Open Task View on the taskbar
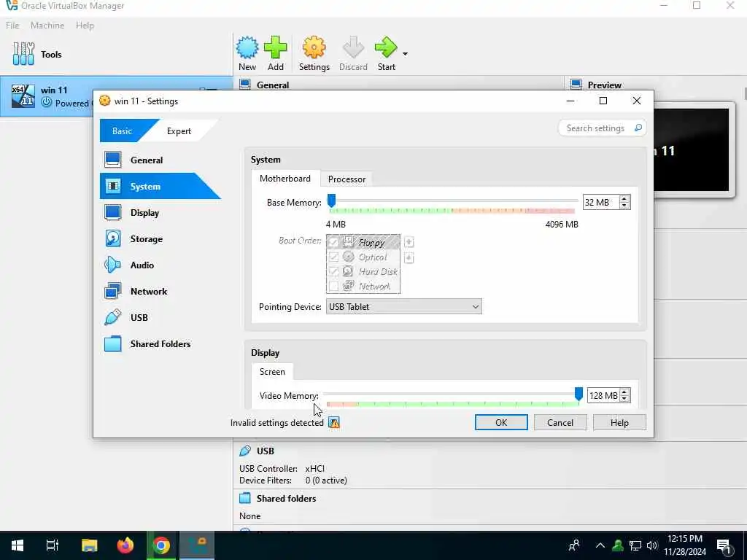 pos(53,545)
